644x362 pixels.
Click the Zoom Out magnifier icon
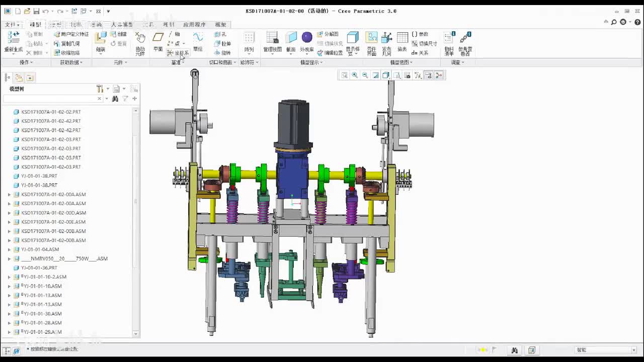tap(365, 75)
